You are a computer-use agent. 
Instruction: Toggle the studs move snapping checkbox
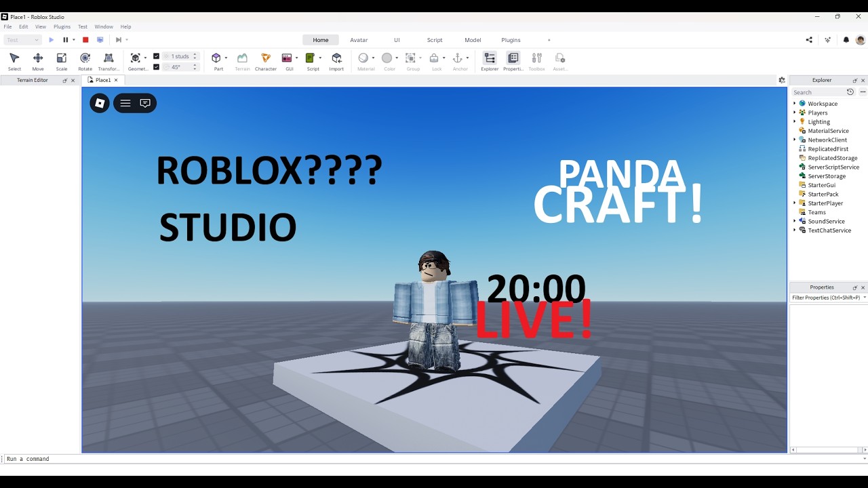[157, 56]
